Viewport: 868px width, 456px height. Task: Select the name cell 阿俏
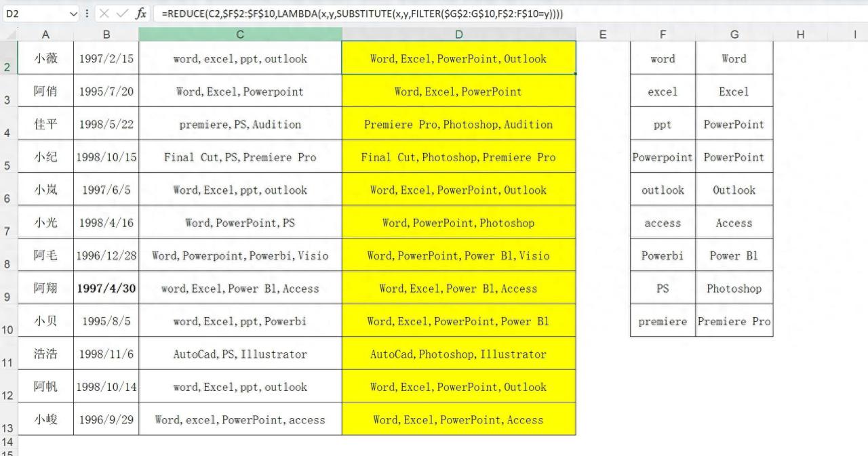tap(45, 91)
